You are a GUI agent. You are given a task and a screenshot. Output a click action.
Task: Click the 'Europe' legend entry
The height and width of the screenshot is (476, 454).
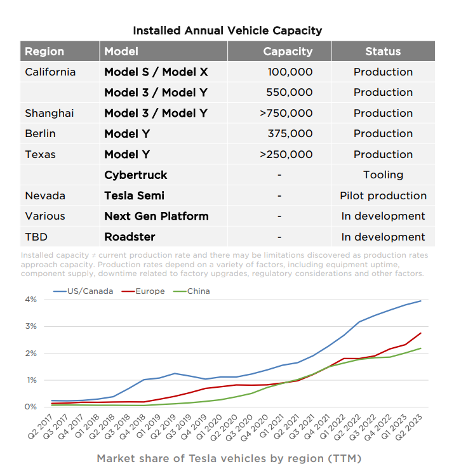pos(143,291)
